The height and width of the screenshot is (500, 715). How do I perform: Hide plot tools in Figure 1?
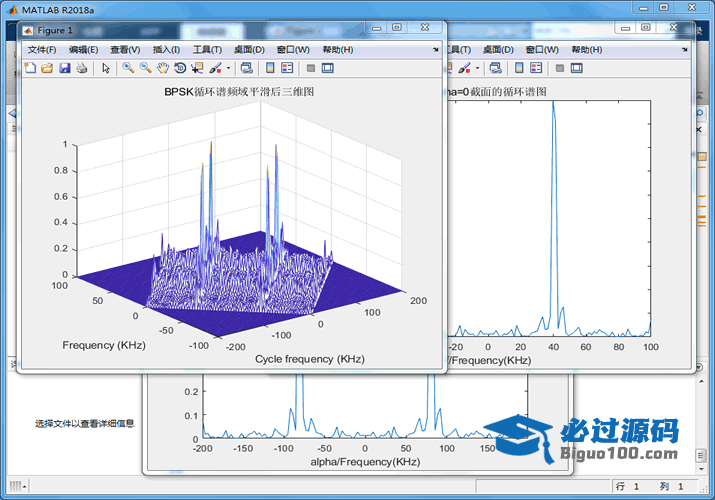tap(311, 68)
